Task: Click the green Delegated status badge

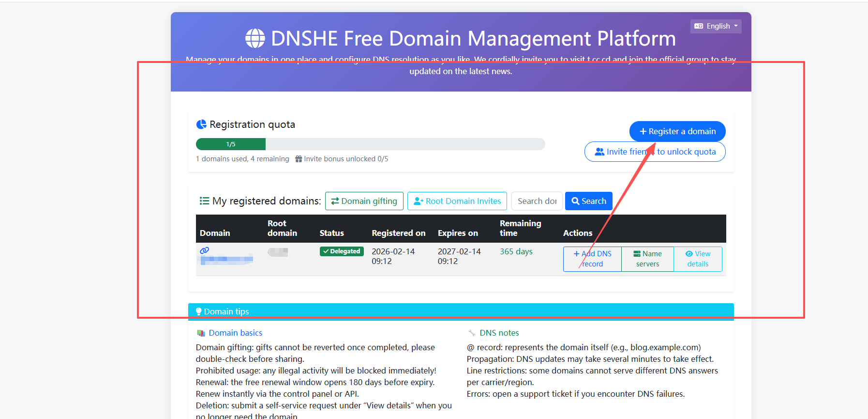Action: (342, 251)
